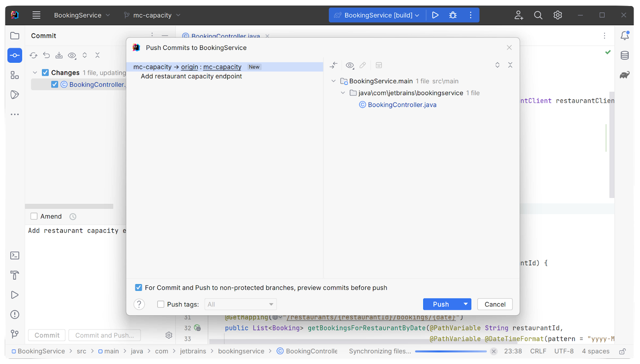Open the Git tool window
640x364 pixels.
(15, 334)
